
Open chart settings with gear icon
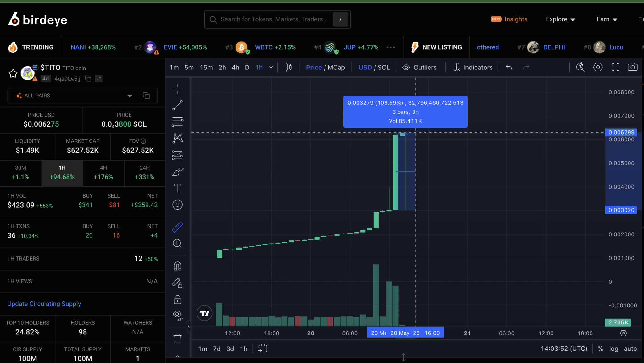tap(598, 67)
